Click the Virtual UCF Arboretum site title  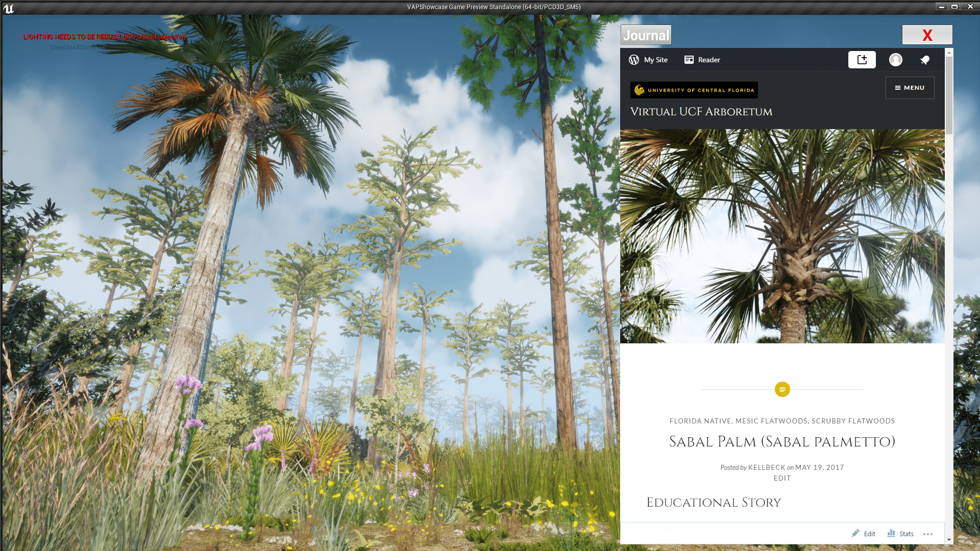701,111
